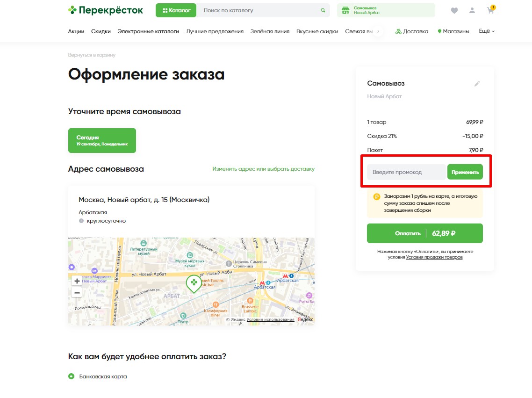Click the Скидка 21% row label
The image size is (532, 398).
pyautogui.click(x=381, y=136)
